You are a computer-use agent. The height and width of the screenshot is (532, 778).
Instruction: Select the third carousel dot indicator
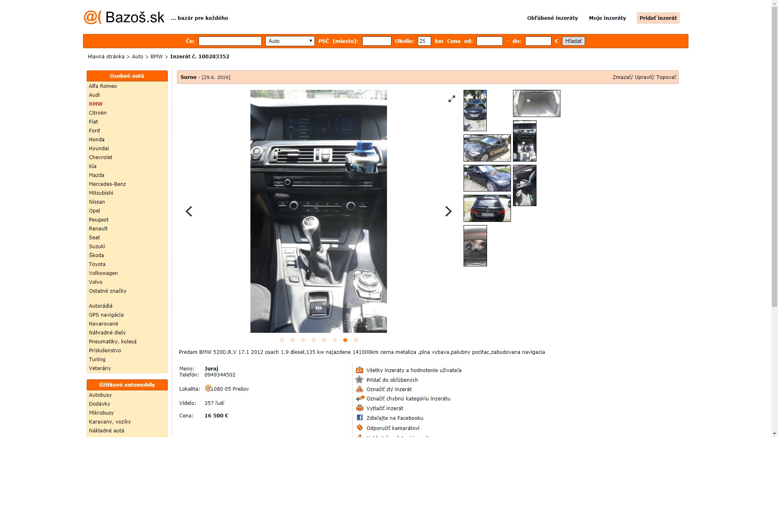[303, 340]
